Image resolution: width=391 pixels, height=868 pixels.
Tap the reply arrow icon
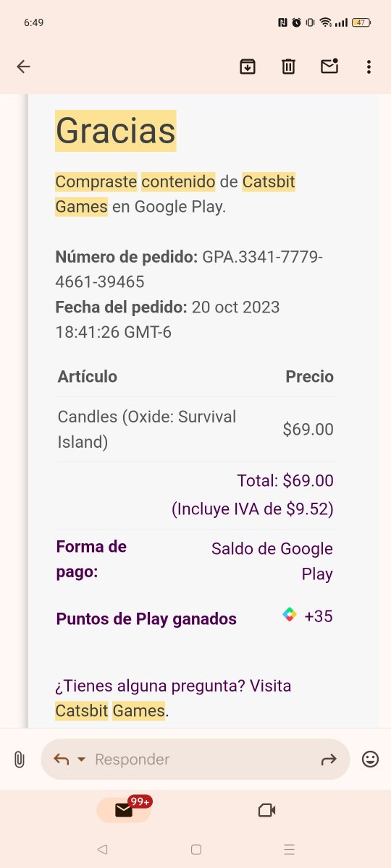pos(62,759)
